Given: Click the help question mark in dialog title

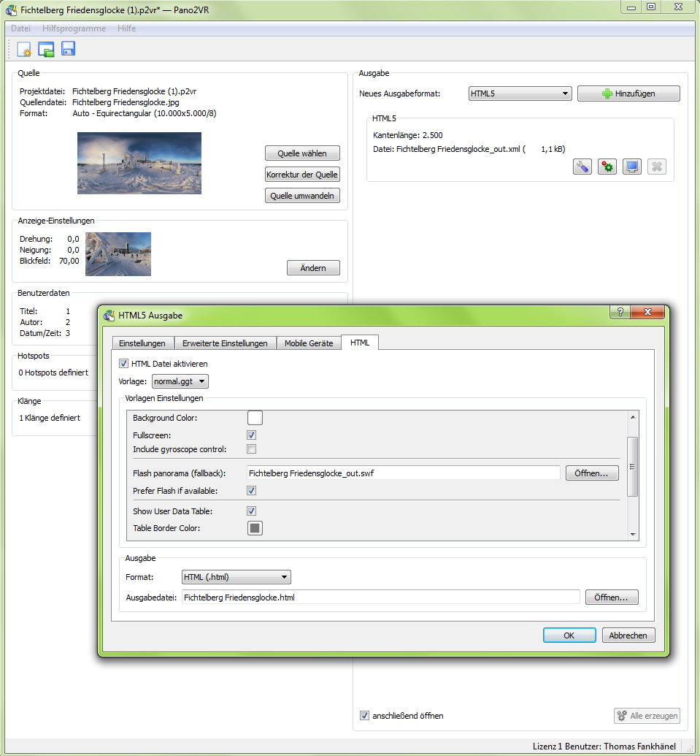Looking at the screenshot, I should 620,313.
